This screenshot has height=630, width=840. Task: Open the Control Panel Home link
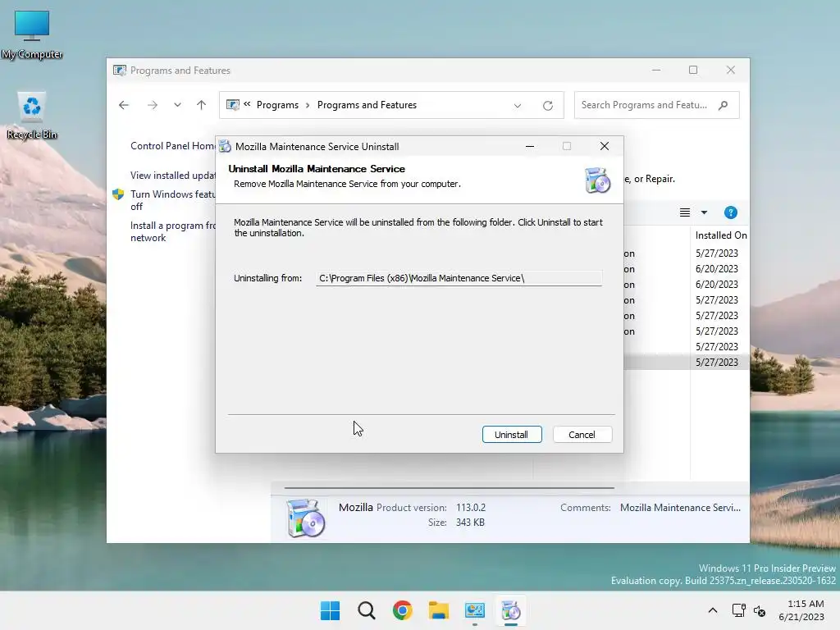pyautogui.click(x=172, y=146)
